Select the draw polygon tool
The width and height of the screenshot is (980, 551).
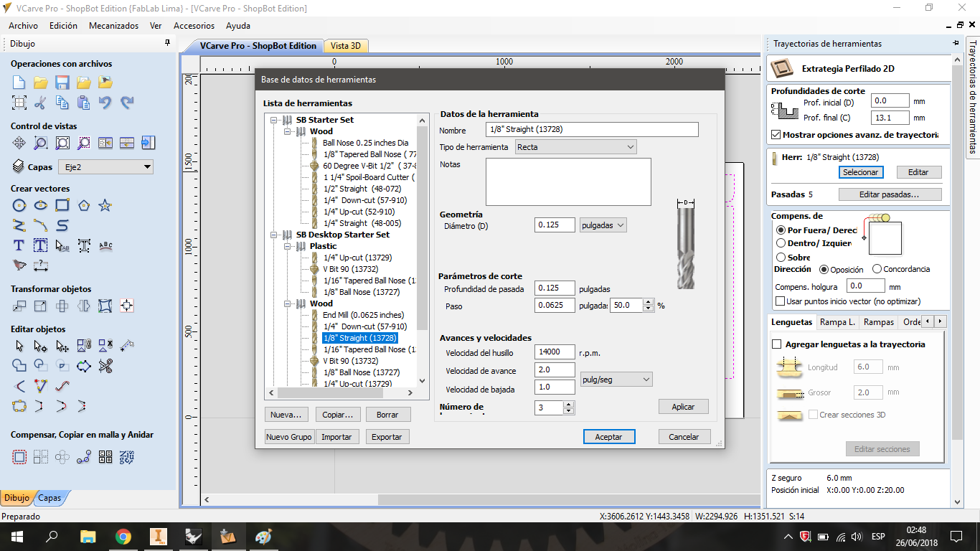pos(84,206)
